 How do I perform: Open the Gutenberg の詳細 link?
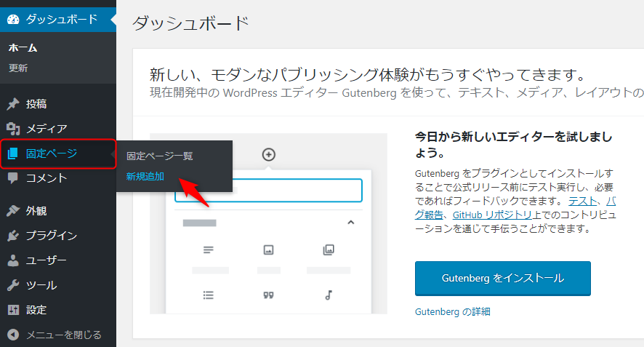(x=453, y=311)
